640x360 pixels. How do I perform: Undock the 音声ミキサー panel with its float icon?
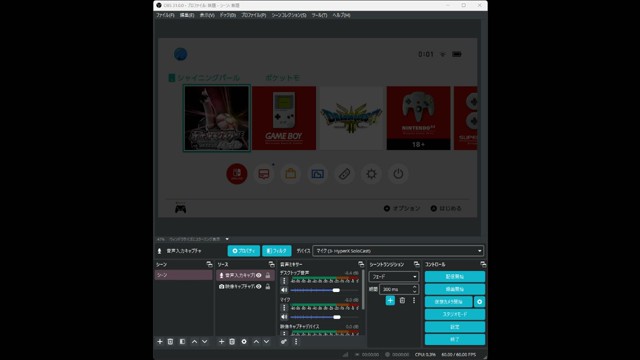pyautogui.click(x=361, y=264)
